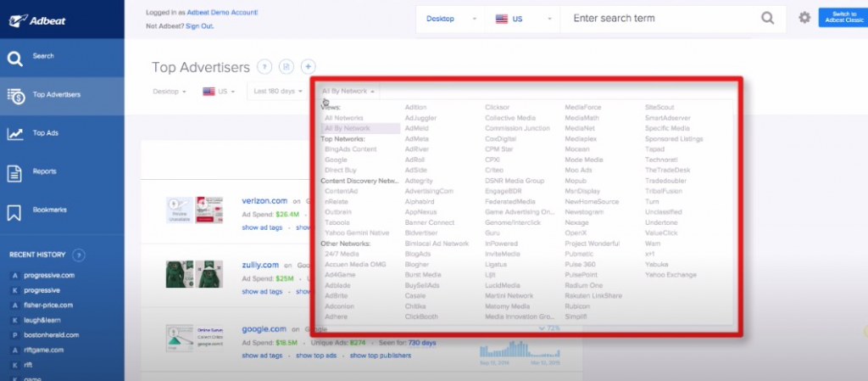Click the Sign Out link
The height and width of the screenshot is (381, 868).
coord(199,26)
